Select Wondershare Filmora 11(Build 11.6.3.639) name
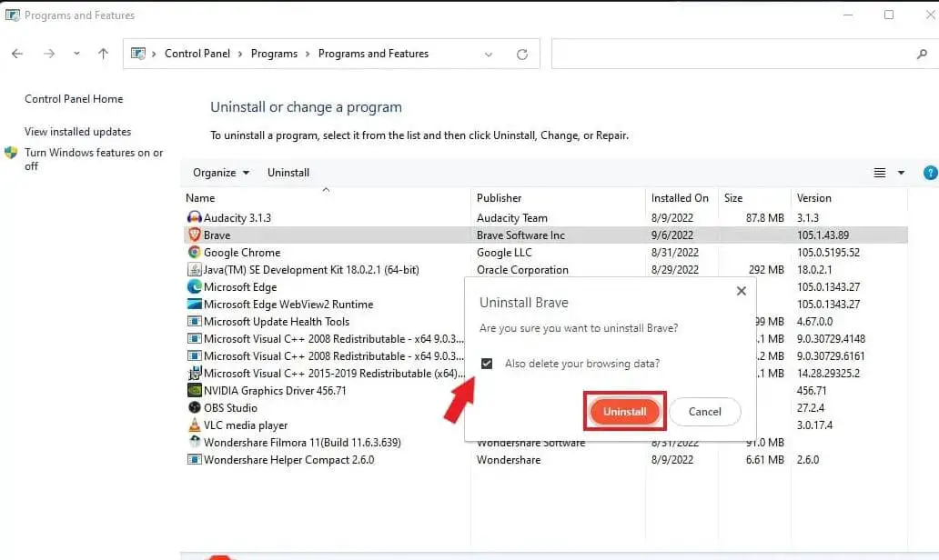The image size is (939, 560). click(x=302, y=443)
